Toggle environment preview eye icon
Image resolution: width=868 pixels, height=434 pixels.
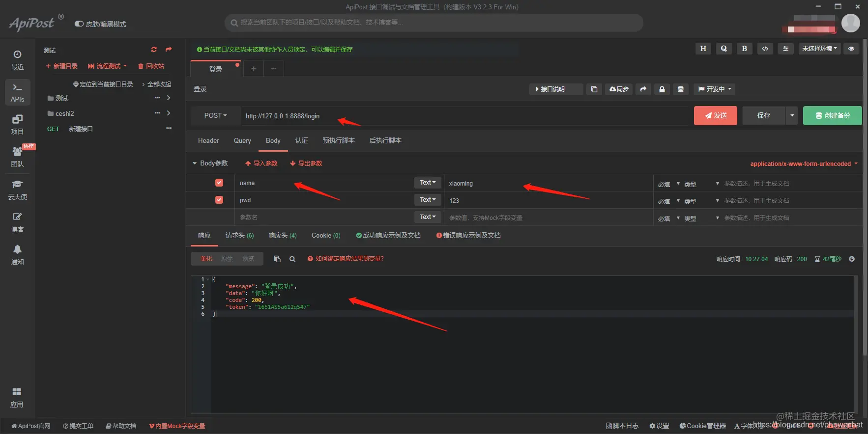coord(851,49)
